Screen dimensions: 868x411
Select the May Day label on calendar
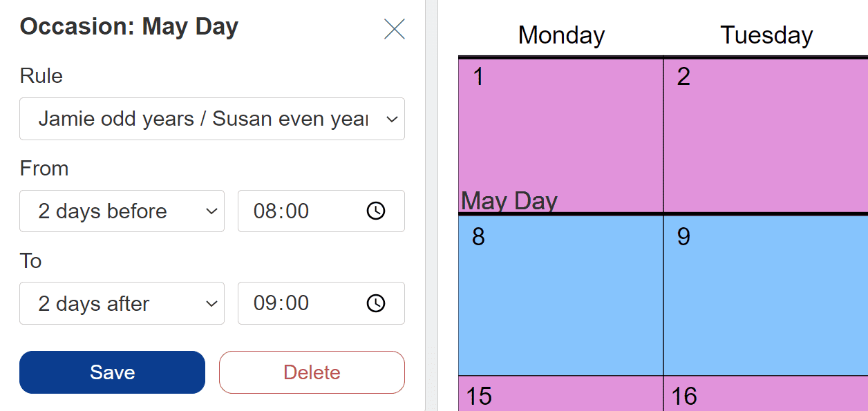(x=509, y=201)
